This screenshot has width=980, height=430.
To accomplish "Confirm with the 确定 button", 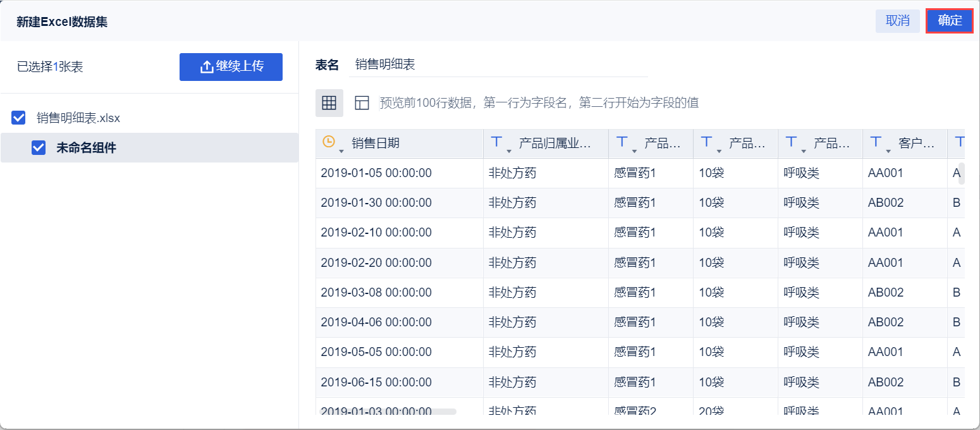I will point(949,21).
